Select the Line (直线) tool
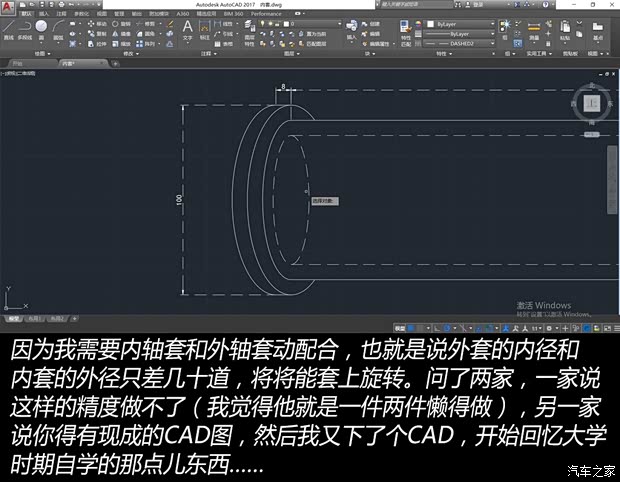This screenshot has width=620, height=482. click(x=9, y=30)
